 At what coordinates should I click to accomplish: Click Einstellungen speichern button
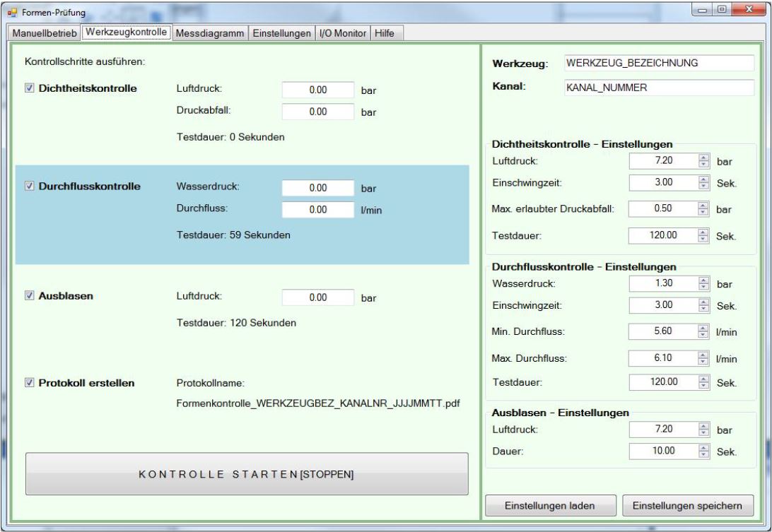coord(688,506)
